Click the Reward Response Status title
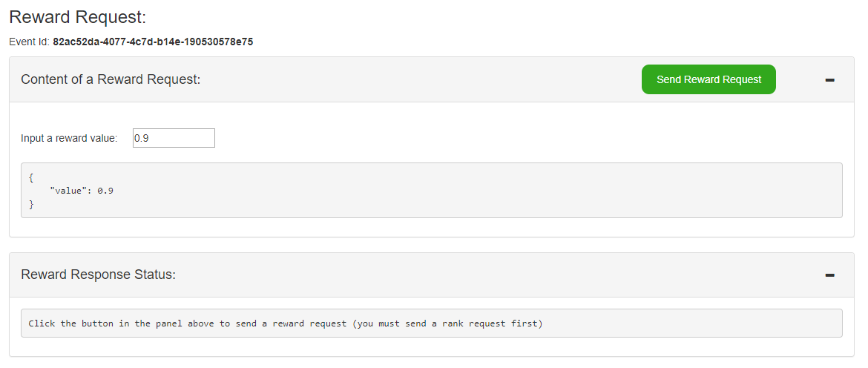The height and width of the screenshot is (368, 868). point(98,275)
